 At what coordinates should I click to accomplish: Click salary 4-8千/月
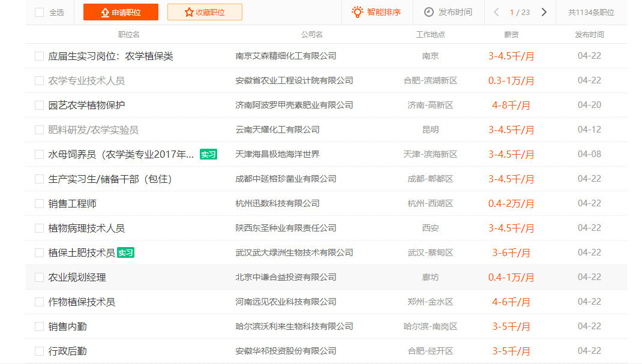pos(511,105)
